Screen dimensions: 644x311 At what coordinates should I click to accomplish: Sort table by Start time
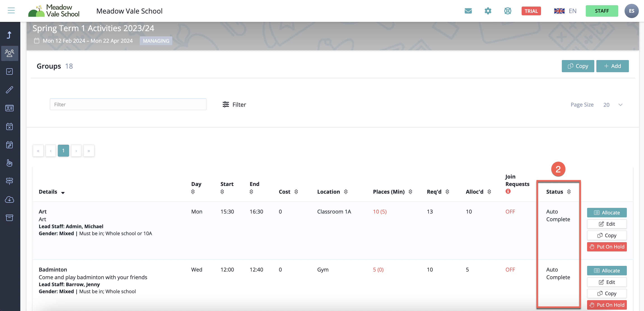click(222, 192)
